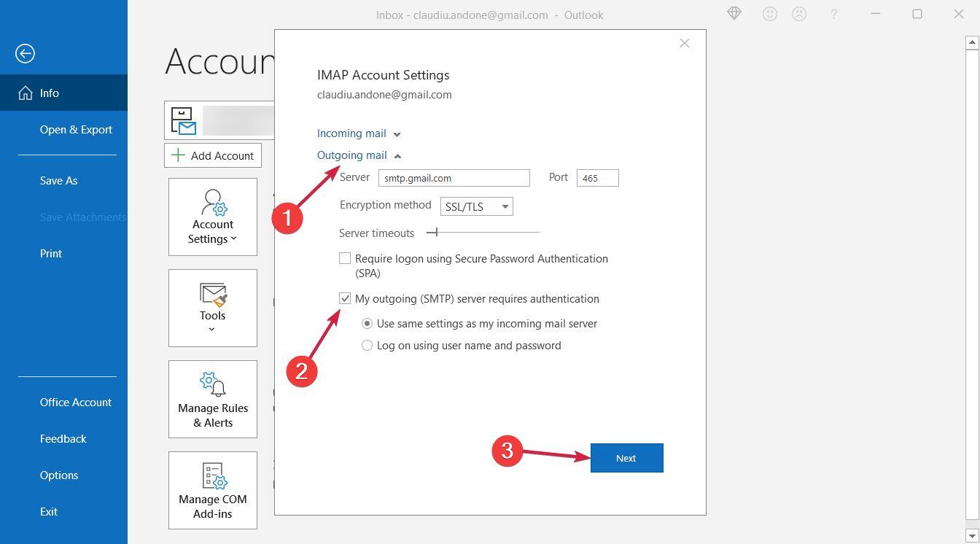Click the back arrow circle icon

pos(25,53)
